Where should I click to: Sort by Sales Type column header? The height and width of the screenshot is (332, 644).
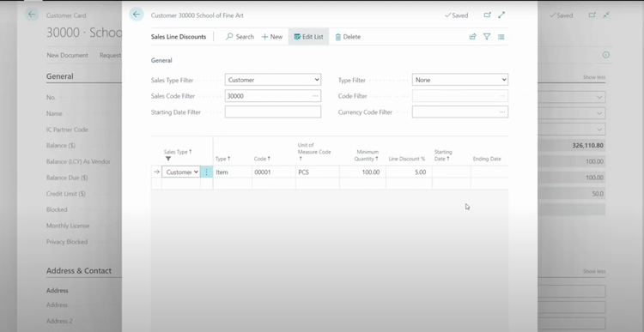point(178,152)
